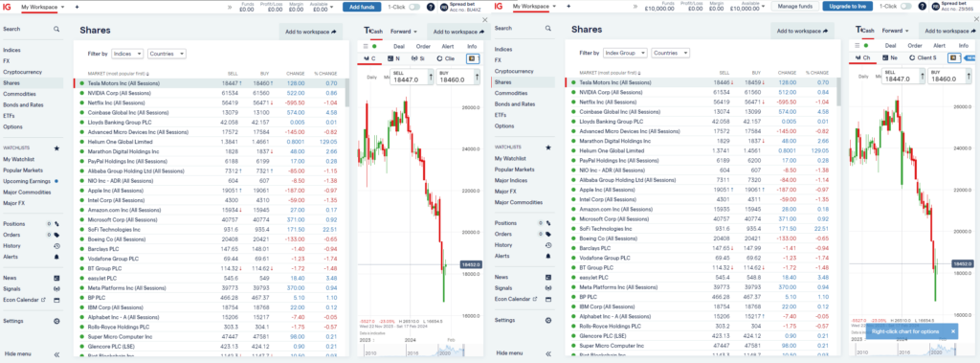Open the Index Group filter dropdown
Screen dimensions: 980x363
625,54
